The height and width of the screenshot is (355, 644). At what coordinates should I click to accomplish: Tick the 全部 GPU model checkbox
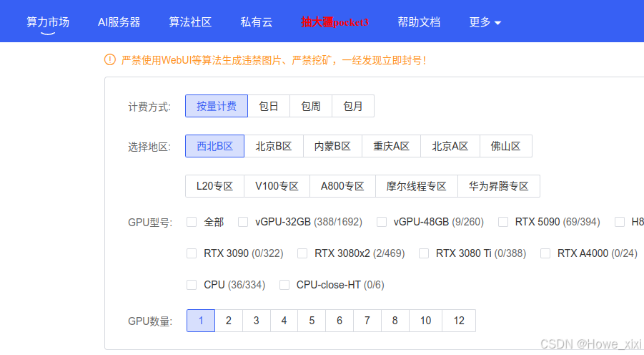[x=192, y=222]
